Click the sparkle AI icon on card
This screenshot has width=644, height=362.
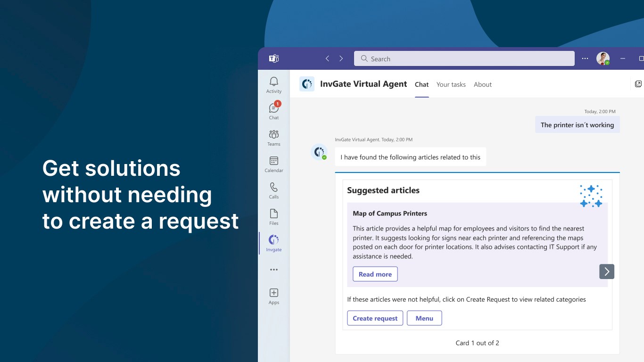(x=591, y=196)
